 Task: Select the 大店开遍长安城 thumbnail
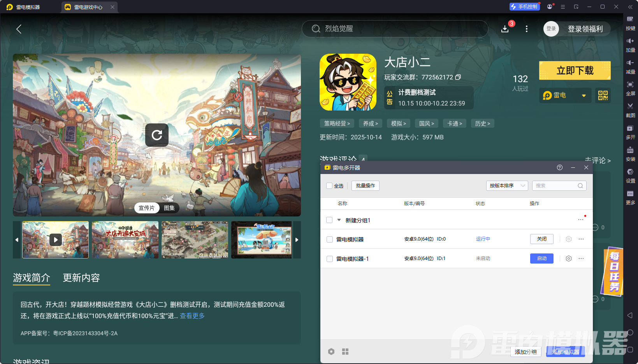125,240
